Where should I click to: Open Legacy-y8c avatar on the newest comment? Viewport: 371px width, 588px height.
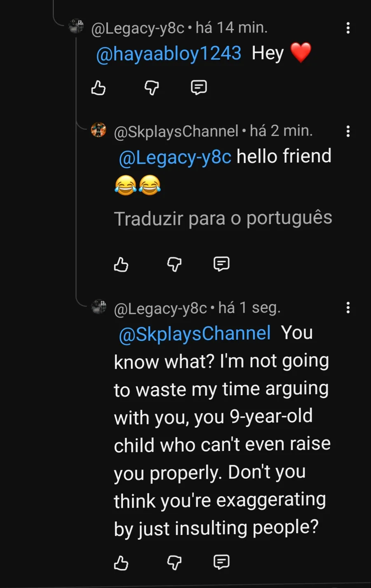click(99, 307)
